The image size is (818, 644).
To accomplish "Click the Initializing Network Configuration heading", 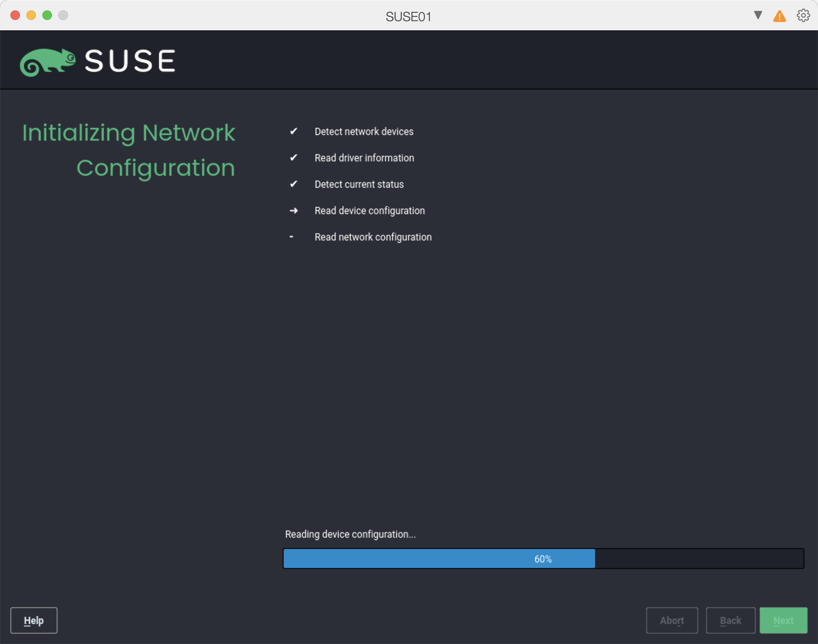I will [129, 150].
